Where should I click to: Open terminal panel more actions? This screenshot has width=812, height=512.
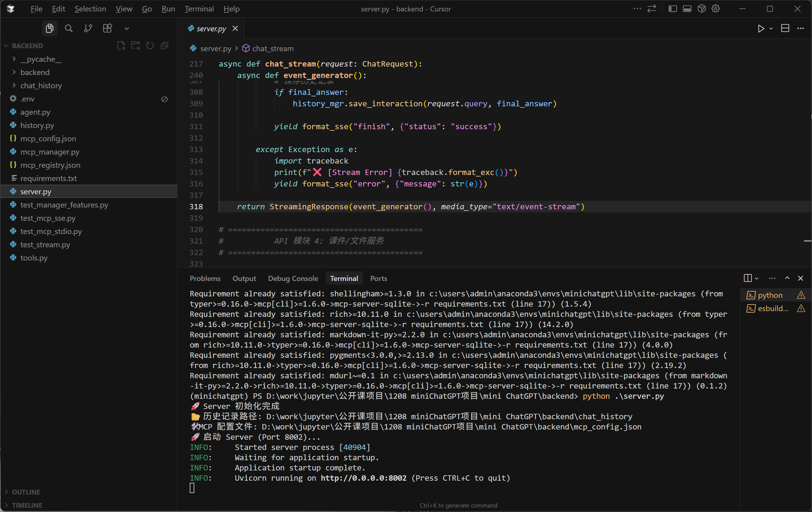pyautogui.click(x=772, y=278)
